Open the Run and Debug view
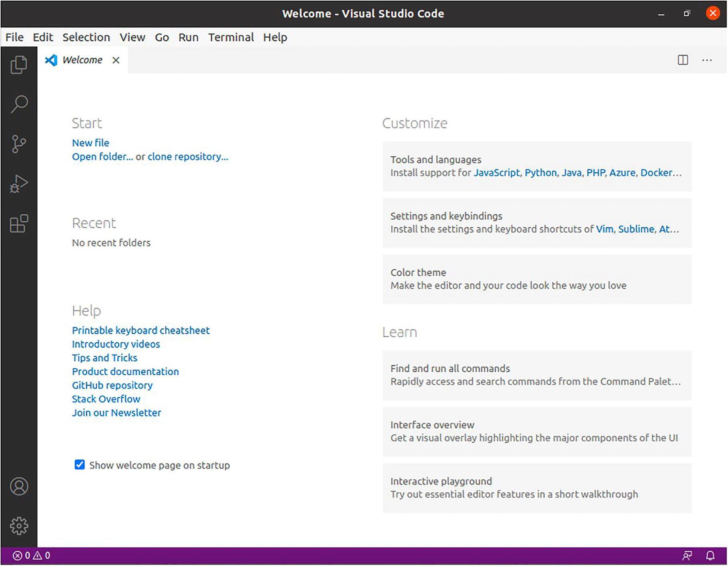 19,184
